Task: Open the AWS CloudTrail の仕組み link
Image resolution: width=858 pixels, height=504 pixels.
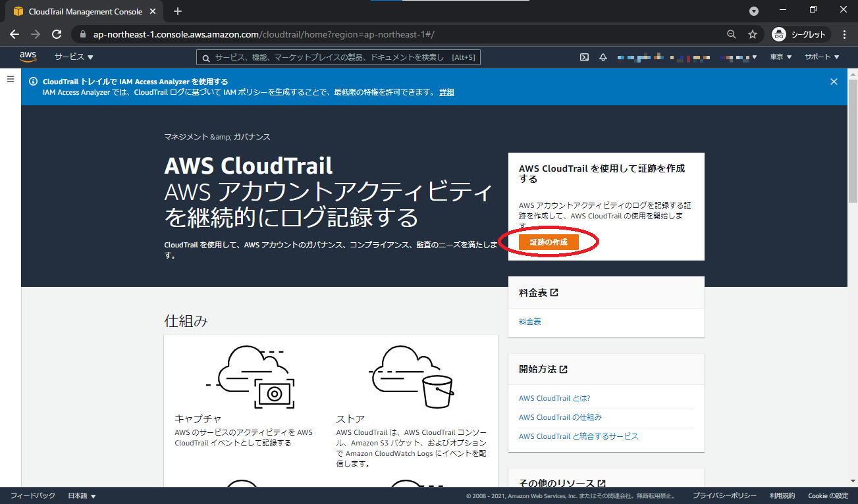Action: [x=560, y=417]
